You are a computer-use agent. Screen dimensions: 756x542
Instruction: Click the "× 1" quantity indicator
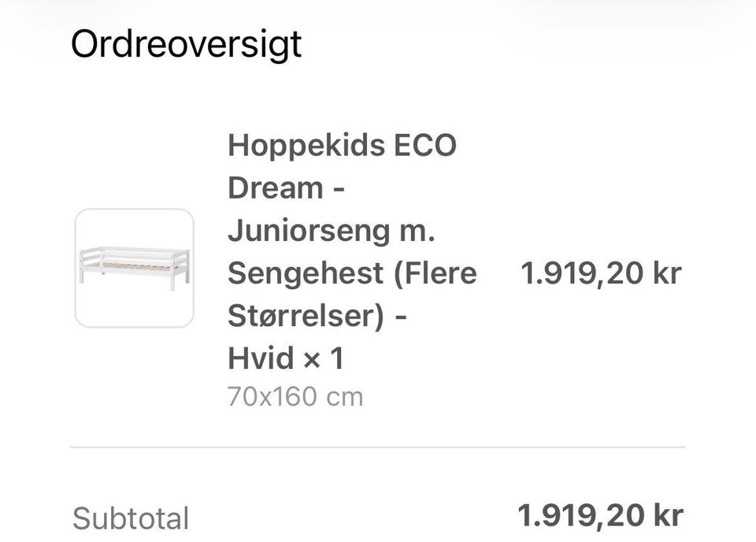pyautogui.click(x=324, y=358)
